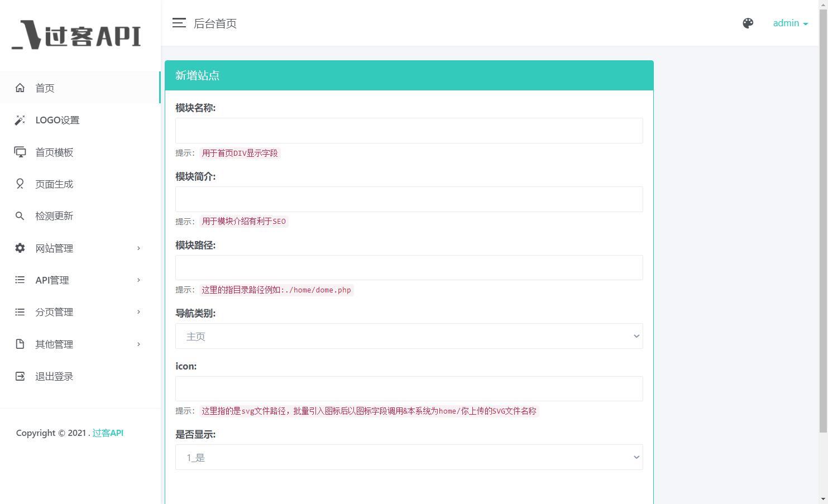Click the search icon for 检测更新
Image resolution: width=828 pixels, height=504 pixels.
[x=20, y=216]
